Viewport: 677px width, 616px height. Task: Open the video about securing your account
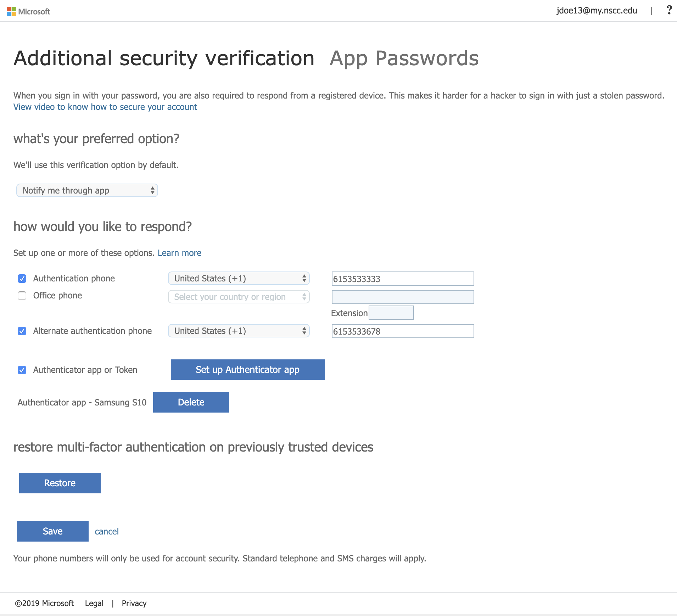pos(105,106)
